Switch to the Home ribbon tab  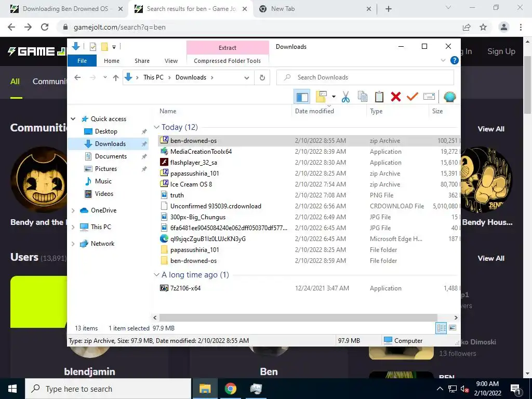click(x=112, y=61)
